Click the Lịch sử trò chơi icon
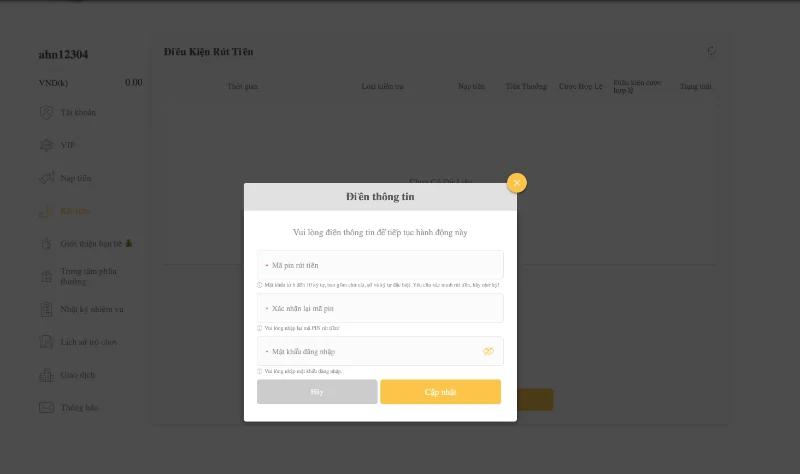Viewport: 800px width, 474px height. pyautogui.click(x=46, y=342)
